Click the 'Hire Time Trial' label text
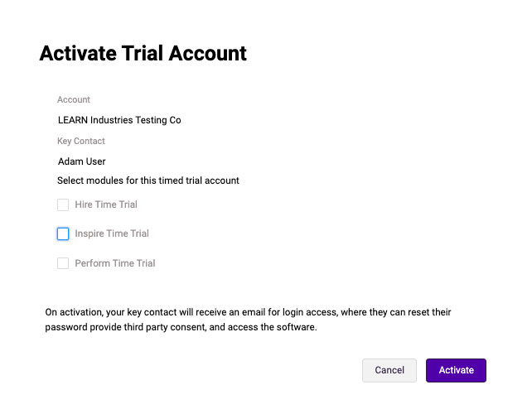This screenshot has width=532, height=409. [106, 204]
